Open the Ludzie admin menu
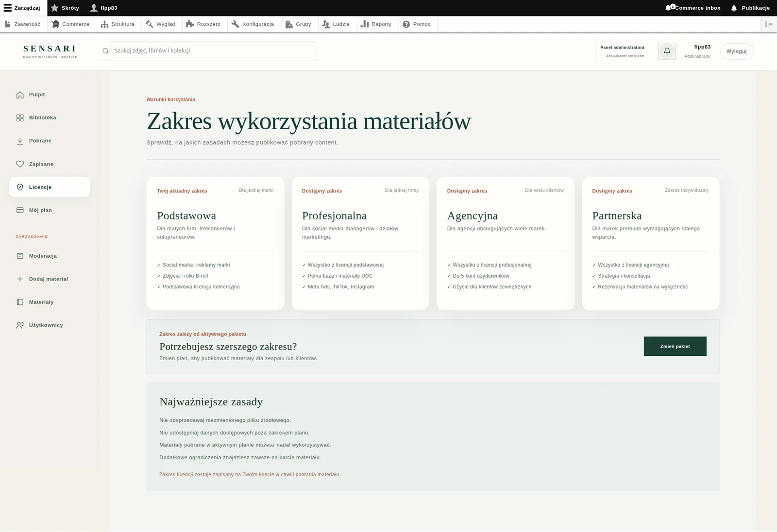 click(337, 24)
